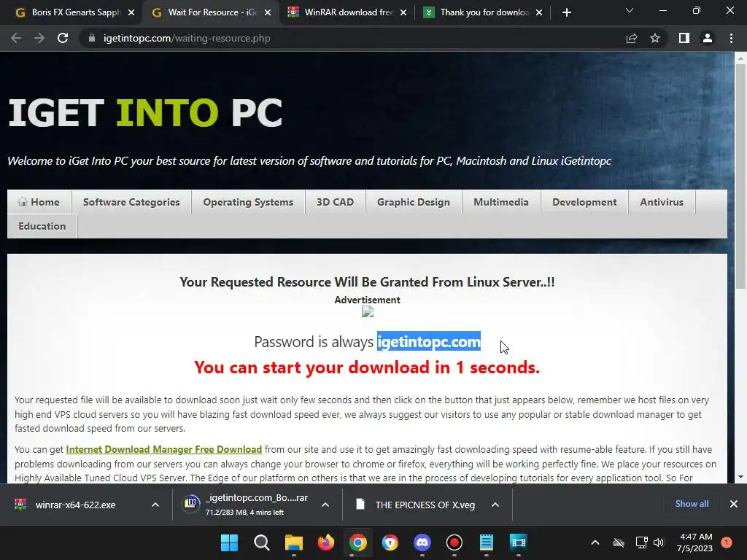Screen dimensions: 747x560
Task: Open notification center badge
Action: tap(727, 542)
